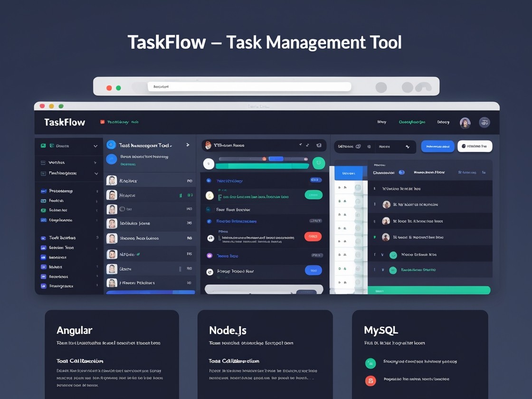Viewport: 532px width, 399px height.
Task: Click the gray ring icon in the people list
Action: (122, 209)
